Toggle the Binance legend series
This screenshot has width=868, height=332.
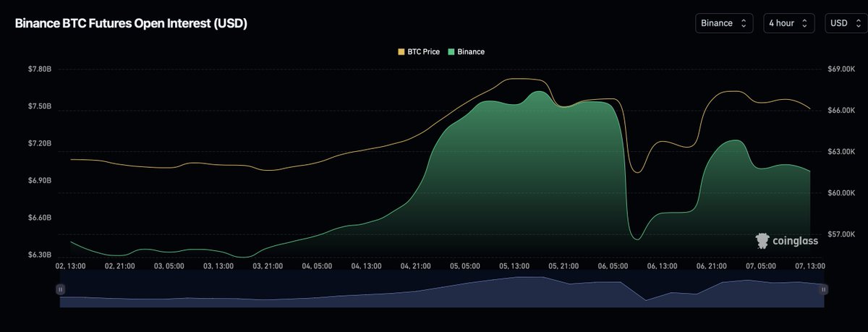coord(467,52)
